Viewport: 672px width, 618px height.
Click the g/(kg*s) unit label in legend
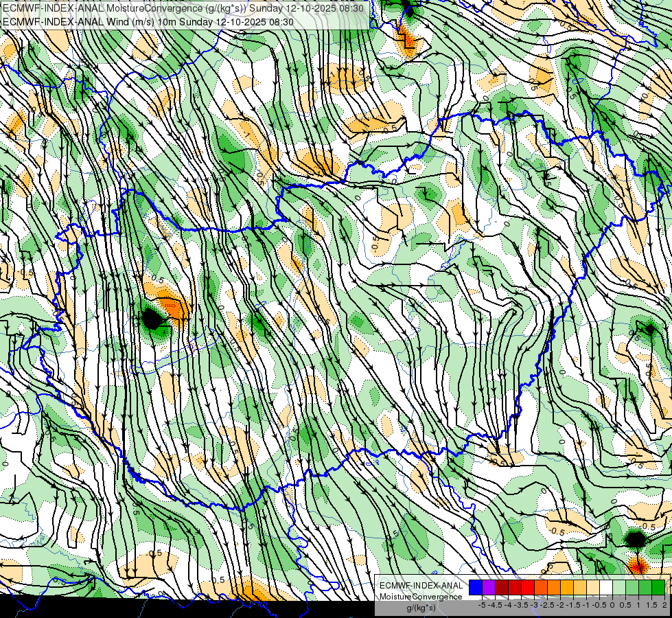421,608
